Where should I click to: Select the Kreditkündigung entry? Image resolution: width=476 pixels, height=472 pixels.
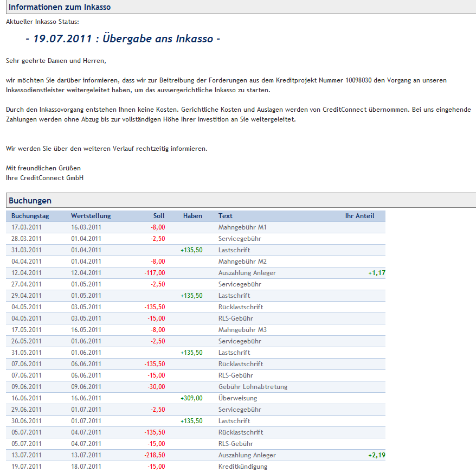242,467
